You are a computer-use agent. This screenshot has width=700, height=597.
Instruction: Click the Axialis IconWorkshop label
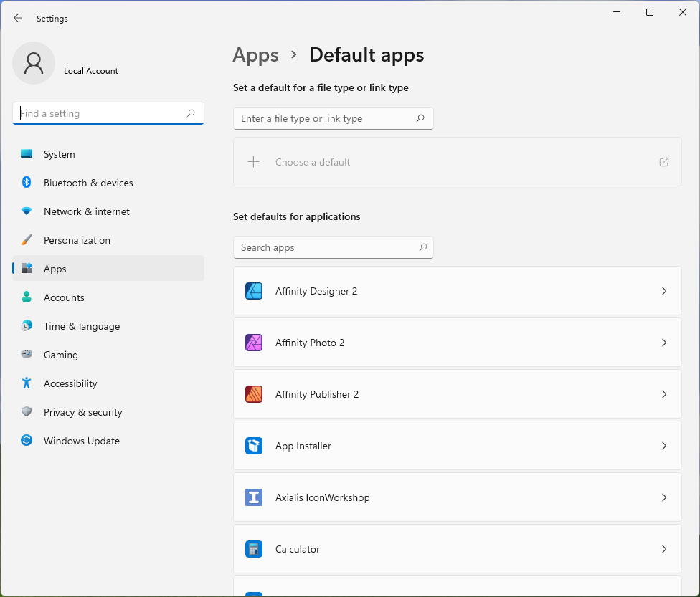point(322,497)
